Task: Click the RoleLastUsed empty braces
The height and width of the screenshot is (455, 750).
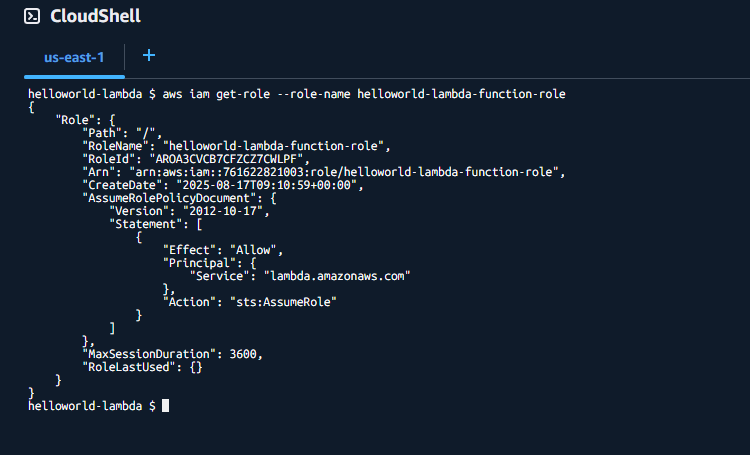Action: (x=196, y=367)
